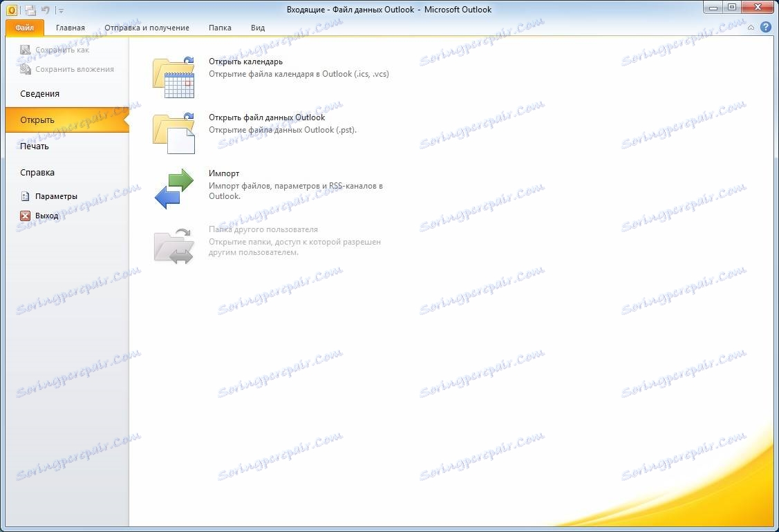Open the Файл menu tab

24,28
